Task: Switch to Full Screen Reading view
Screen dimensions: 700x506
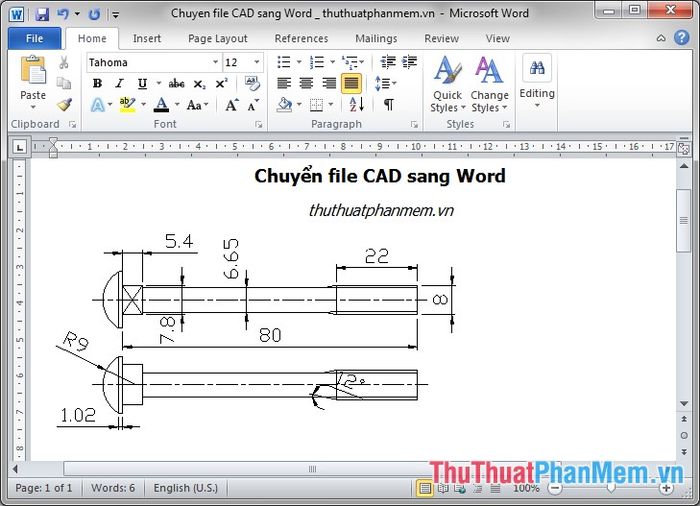Action: coord(443,488)
